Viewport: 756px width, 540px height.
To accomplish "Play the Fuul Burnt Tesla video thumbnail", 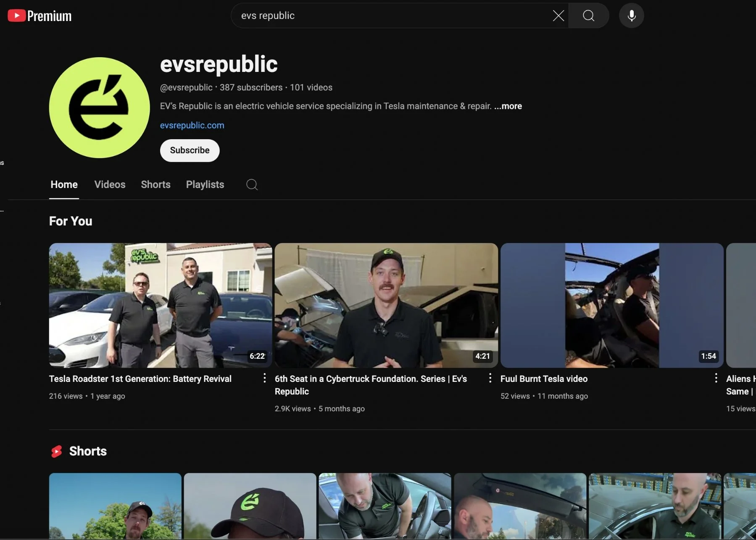I will coord(612,305).
